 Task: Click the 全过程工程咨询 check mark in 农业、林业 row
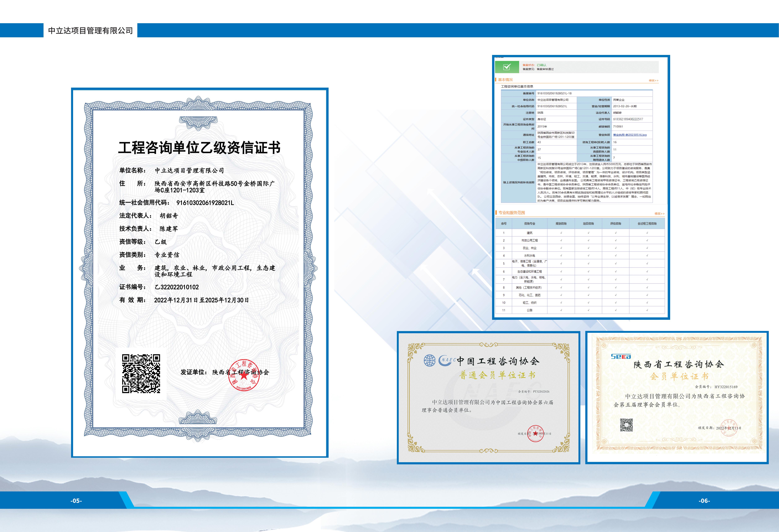pos(647,248)
